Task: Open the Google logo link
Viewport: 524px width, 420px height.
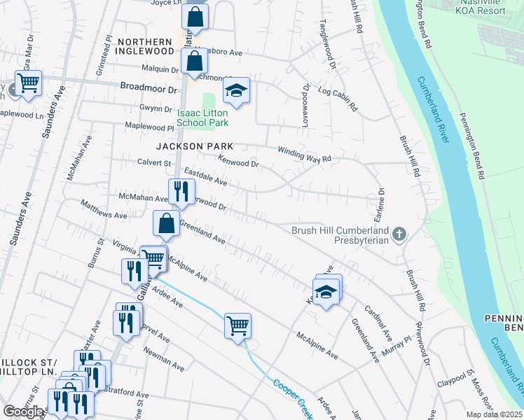Action: click(x=23, y=412)
